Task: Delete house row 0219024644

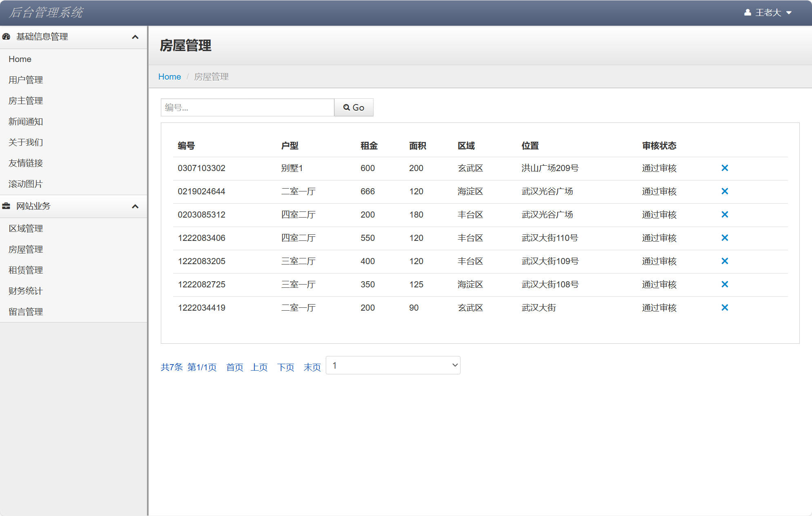Action: (725, 191)
